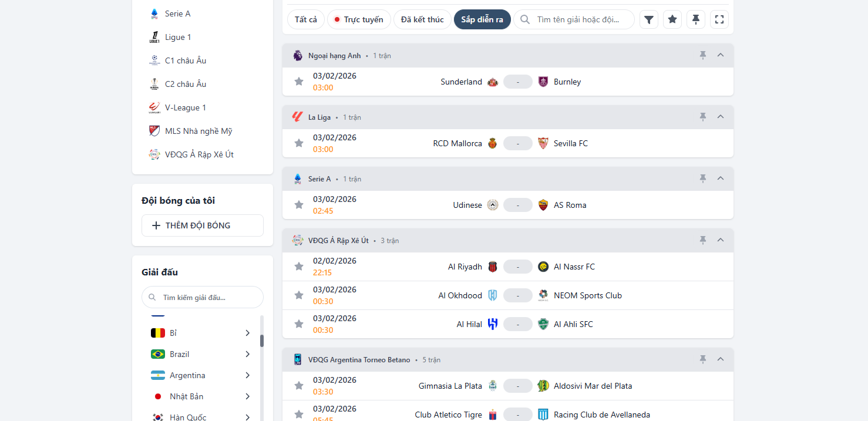Image resolution: width=868 pixels, height=421 pixels.
Task: Click the fullscreen expand icon
Action: [719, 19]
